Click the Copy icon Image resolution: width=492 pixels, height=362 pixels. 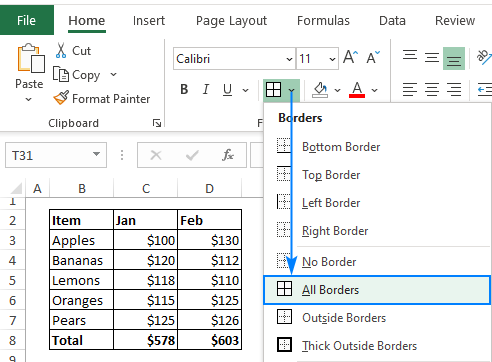pyautogui.click(x=61, y=74)
